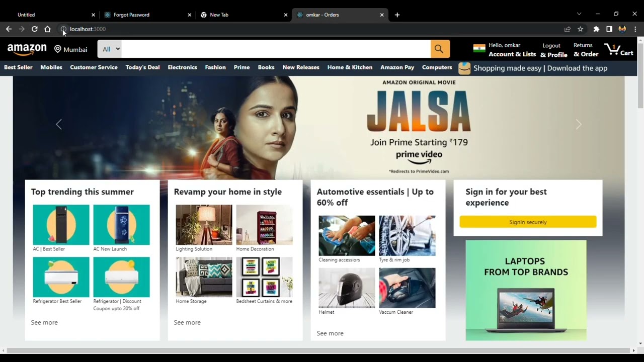Screen dimensions: 644x362
Task: Open Customer Service nav item
Action: 94,67
